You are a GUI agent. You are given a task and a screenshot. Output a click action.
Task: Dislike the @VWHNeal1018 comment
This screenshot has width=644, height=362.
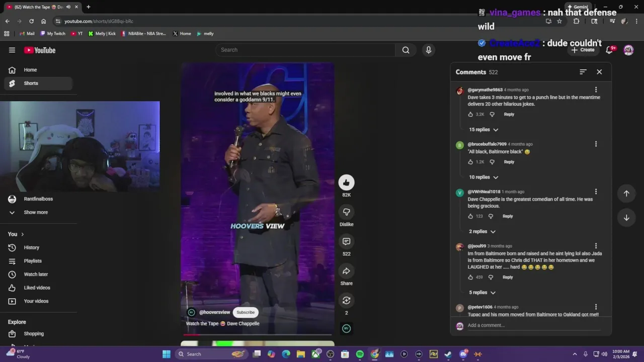(x=491, y=216)
